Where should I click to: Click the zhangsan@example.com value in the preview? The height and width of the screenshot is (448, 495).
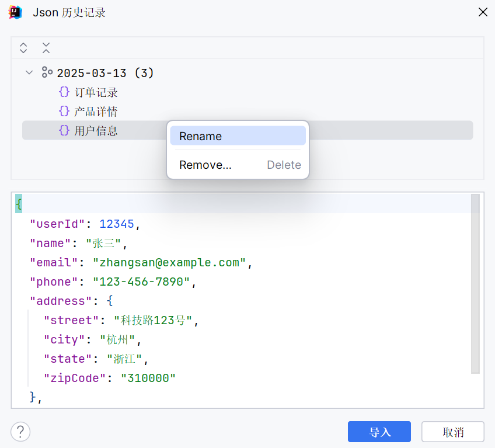[169, 263]
